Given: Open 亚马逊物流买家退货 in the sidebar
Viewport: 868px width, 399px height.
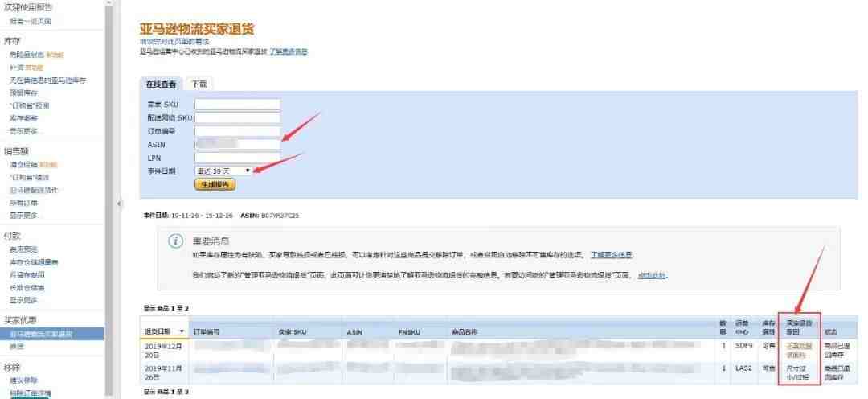Looking at the screenshot, I should (40, 334).
